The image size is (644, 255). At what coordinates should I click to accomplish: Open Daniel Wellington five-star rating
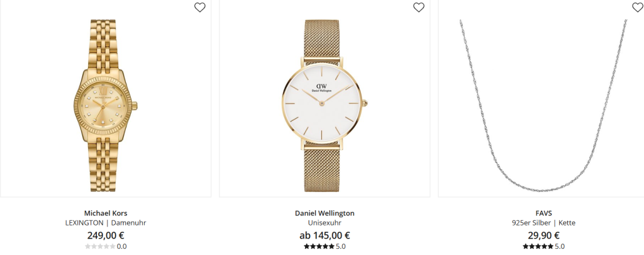click(319, 246)
